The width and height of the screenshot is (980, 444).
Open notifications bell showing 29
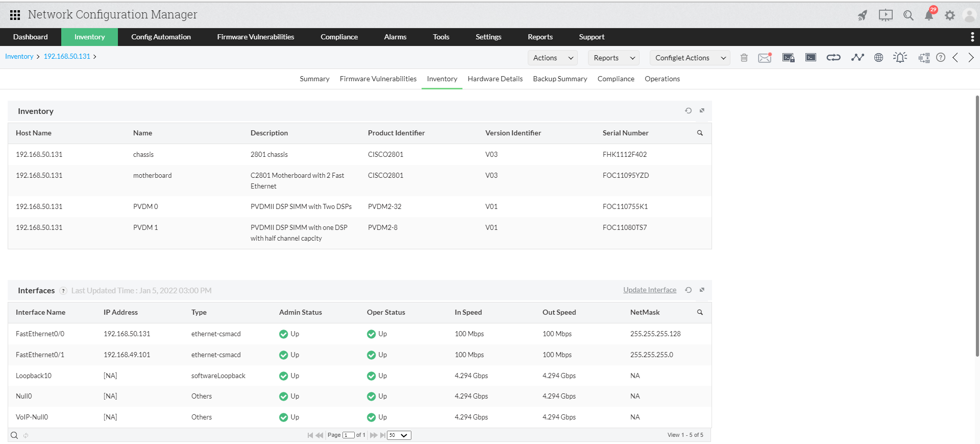pyautogui.click(x=929, y=15)
